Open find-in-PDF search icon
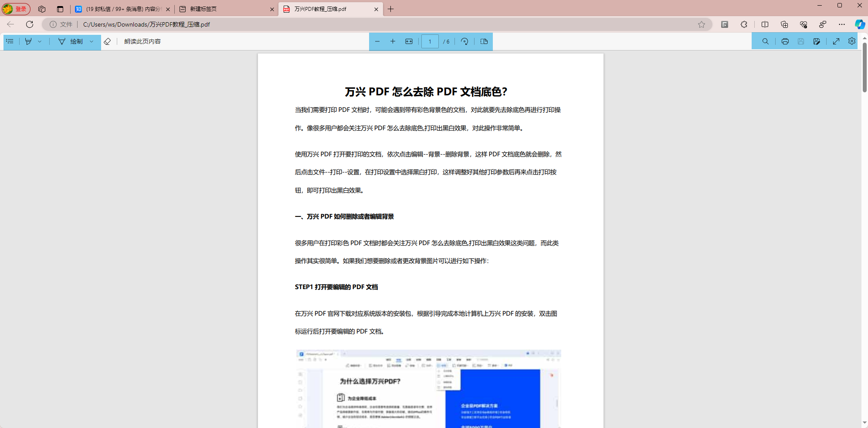The width and height of the screenshot is (868, 428). pyautogui.click(x=765, y=41)
